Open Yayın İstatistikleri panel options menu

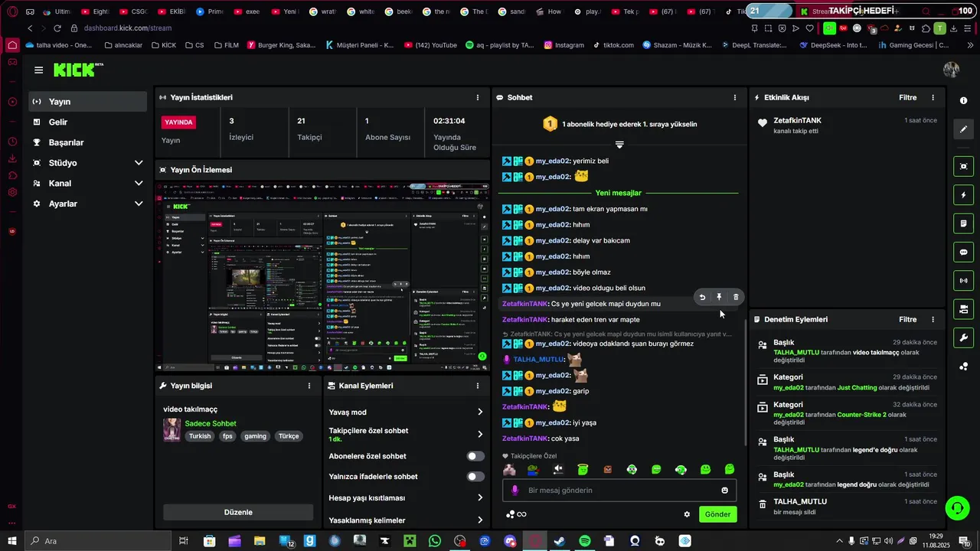[478, 97]
